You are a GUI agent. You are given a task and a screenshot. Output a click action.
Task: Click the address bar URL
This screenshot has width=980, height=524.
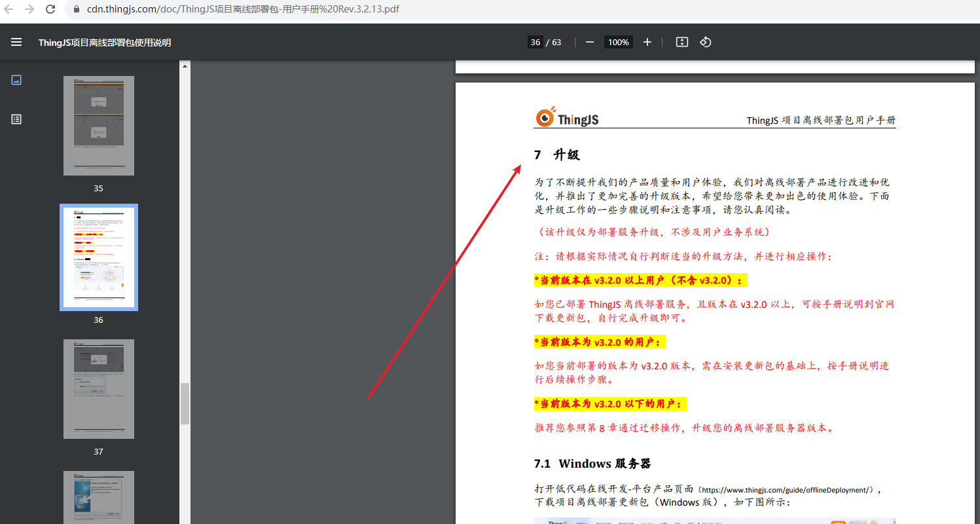[243, 9]
